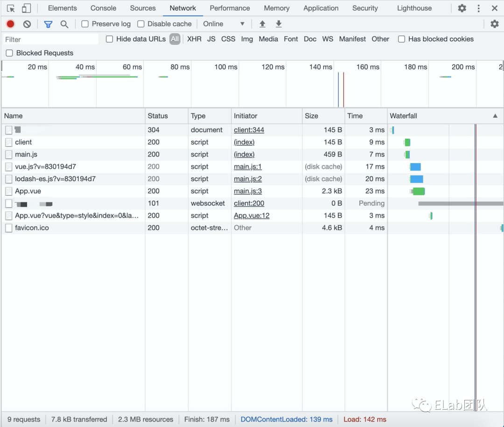Filter requests by JS type
This screenshot has width=504, height=427.
point(211,39)
